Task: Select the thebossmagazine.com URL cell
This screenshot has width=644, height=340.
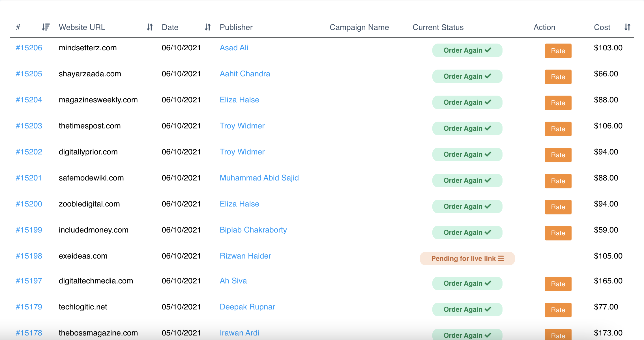Action: pos(98,333)
